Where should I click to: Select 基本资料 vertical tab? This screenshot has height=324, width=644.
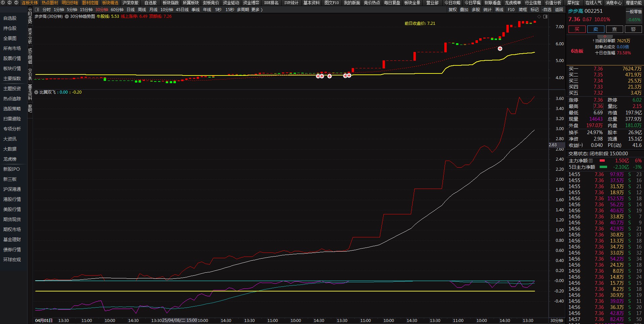click(30, 92)
